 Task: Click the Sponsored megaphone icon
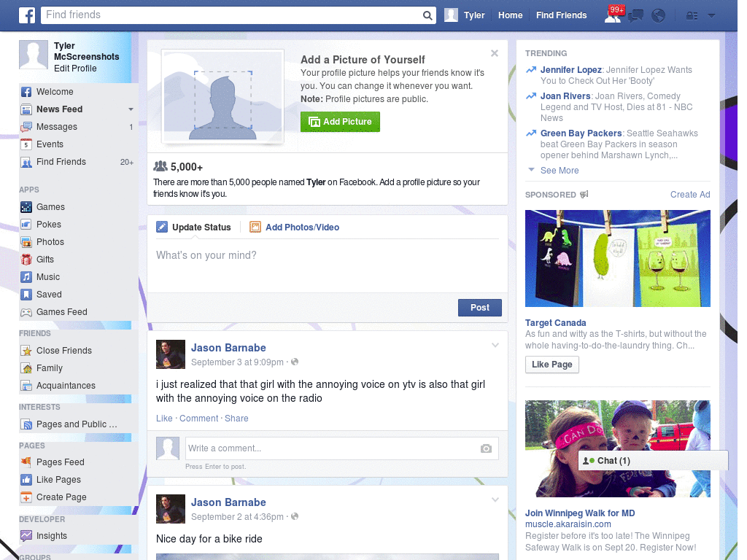(x=584, y=194)
